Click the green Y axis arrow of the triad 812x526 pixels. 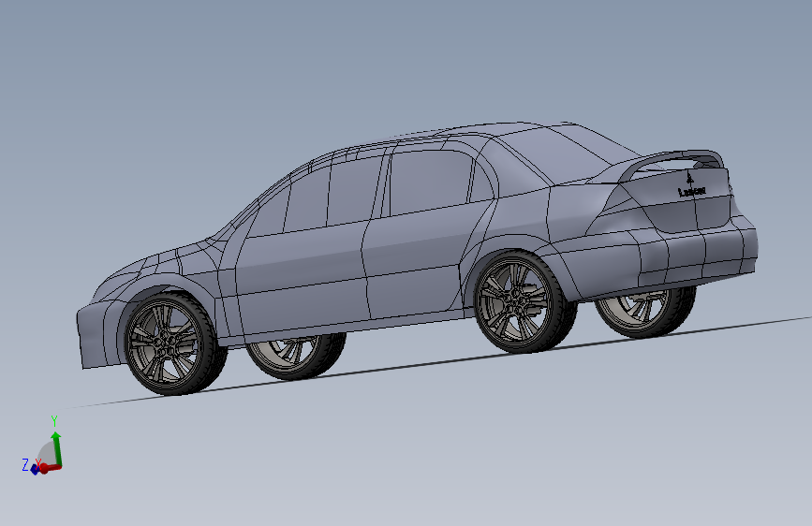[57, 448]
